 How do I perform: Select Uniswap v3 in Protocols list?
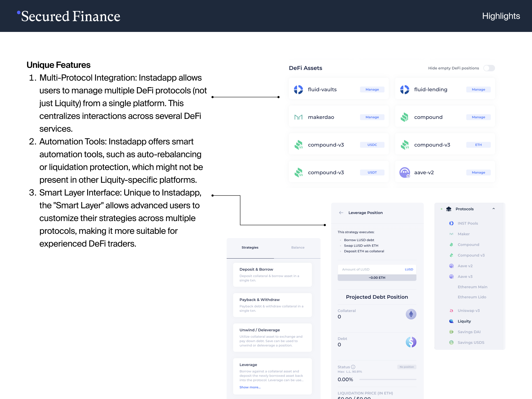click(x=469, y=311)
